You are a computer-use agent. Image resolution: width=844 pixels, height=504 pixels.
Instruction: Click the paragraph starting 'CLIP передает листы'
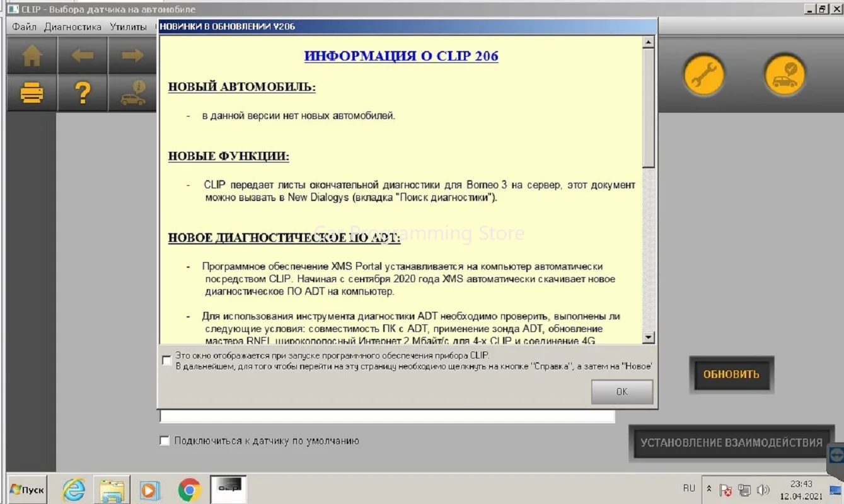click(420, 191)
